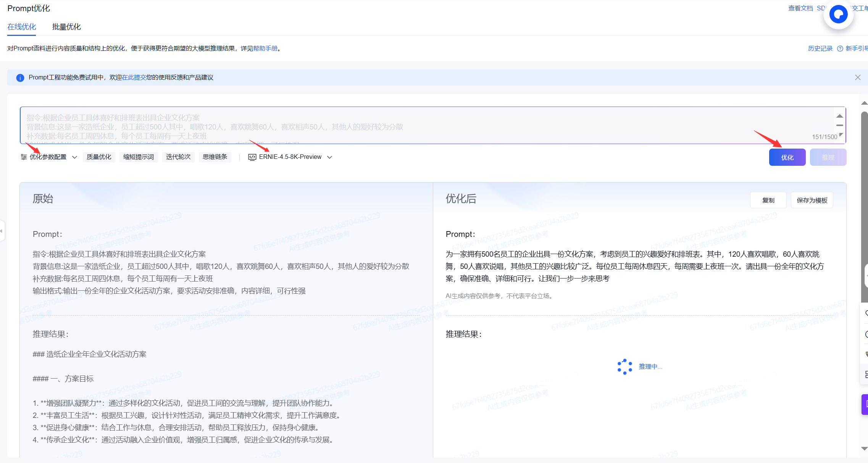
Task: Dismiss the Prompt工程 notice banner
Action: [858, 78]
